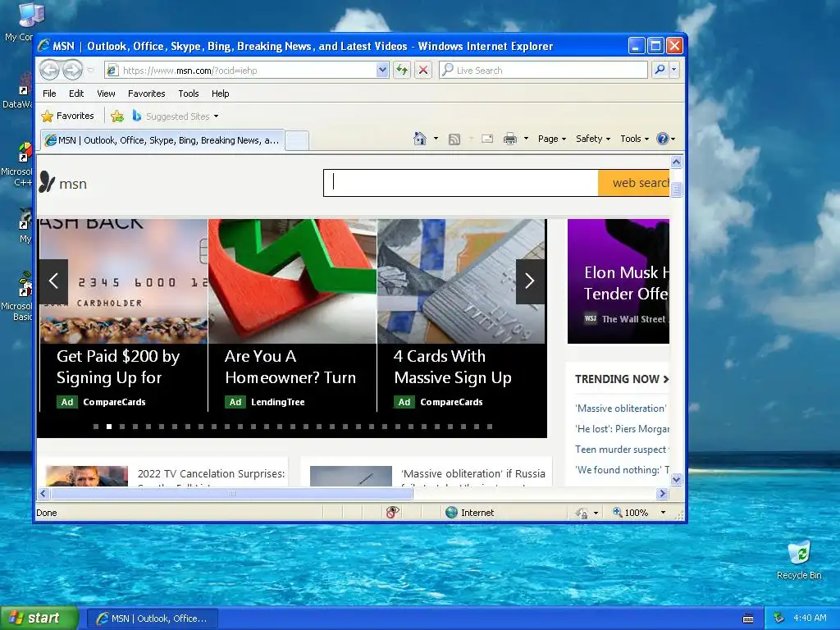This screenshot has width=840, height=630.
Task: Click the vertical scrollbar up arrow
Action: (x=676, y=162)
